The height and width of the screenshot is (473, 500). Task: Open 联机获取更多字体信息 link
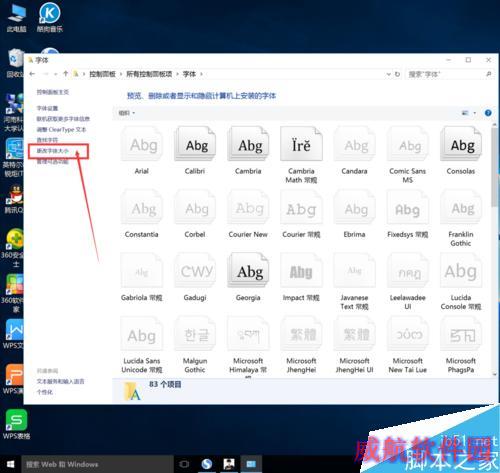pyautogui.click(x=63, y=119)
